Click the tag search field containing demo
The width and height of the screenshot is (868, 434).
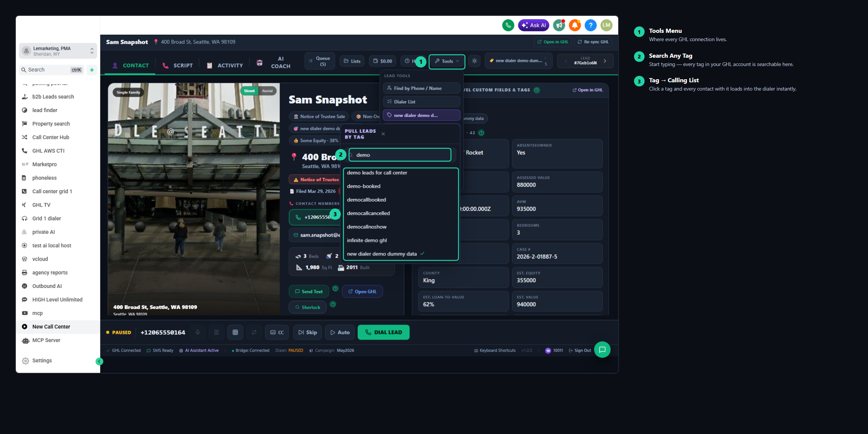pos(400,155)
